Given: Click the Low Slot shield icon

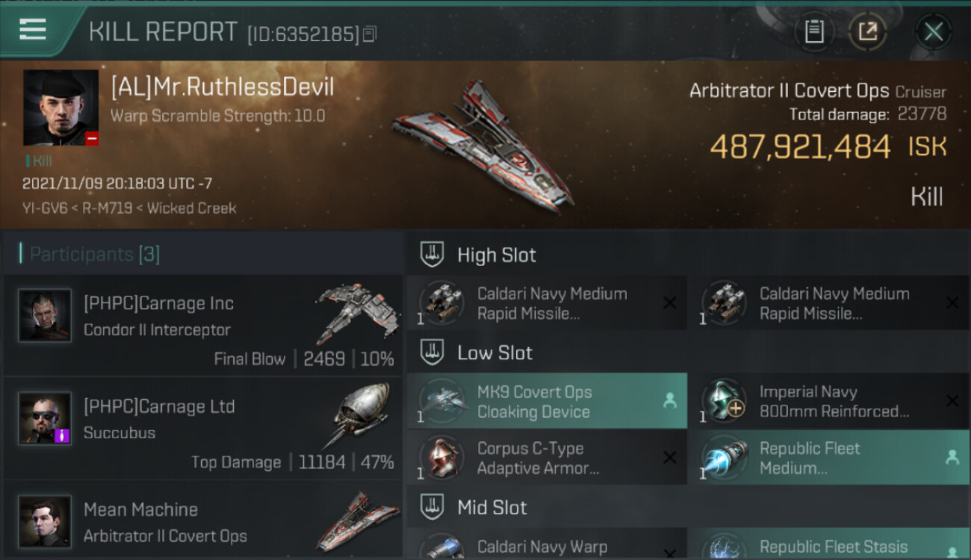Looking at the screenshot, I should click(432, 352).
